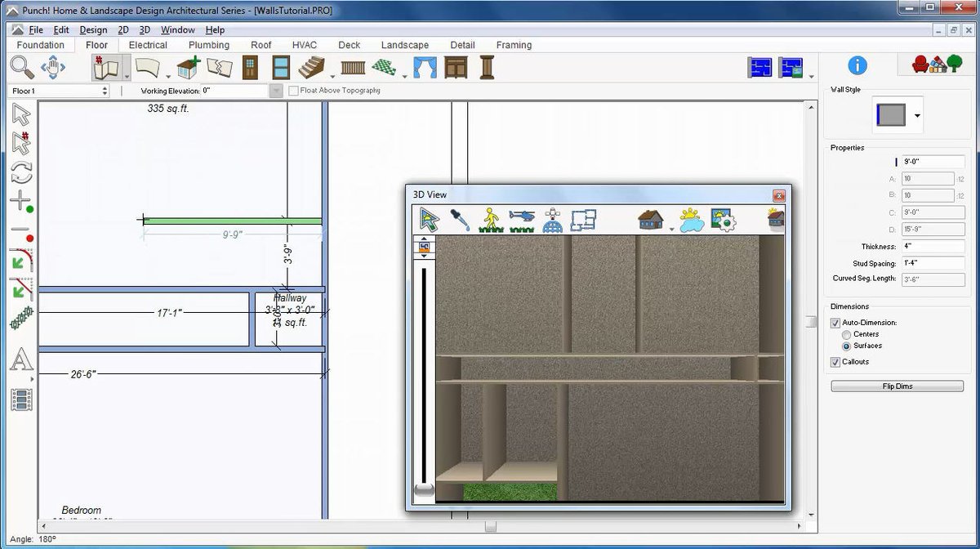The image size is (980, 549).
Task: Select the Cabinet tool
Action: coord(456,67)
